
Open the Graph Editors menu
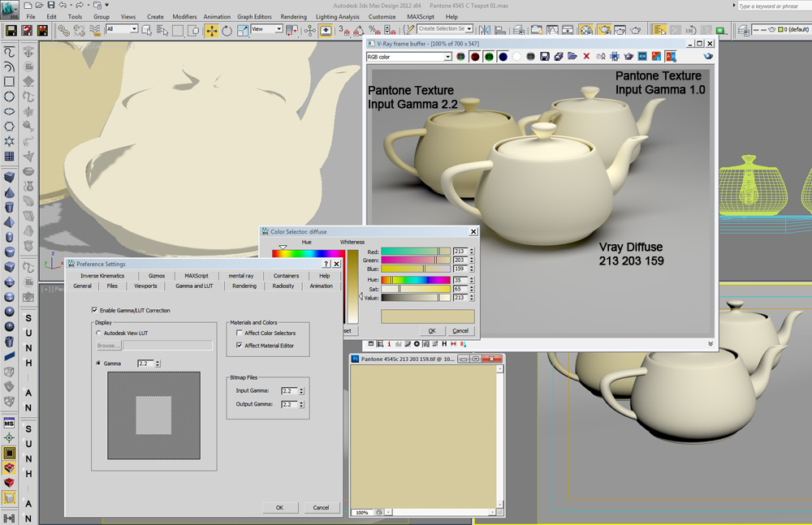point(254,16)
